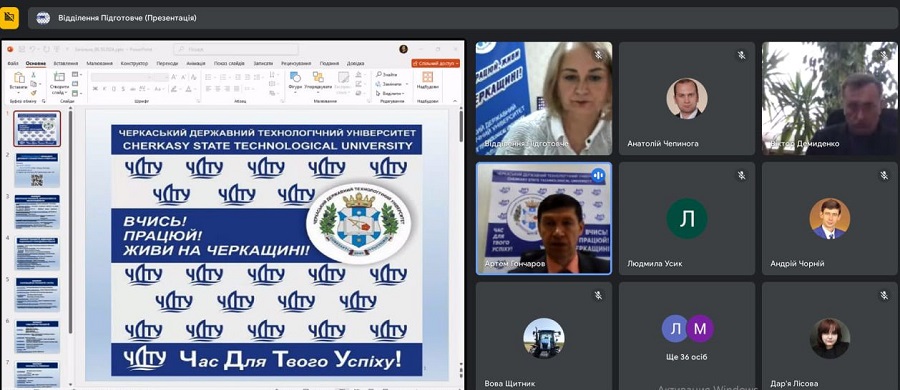Select Анатолій Чепинога's participant tile
This screenshot has height=390, width=900.
686,98
